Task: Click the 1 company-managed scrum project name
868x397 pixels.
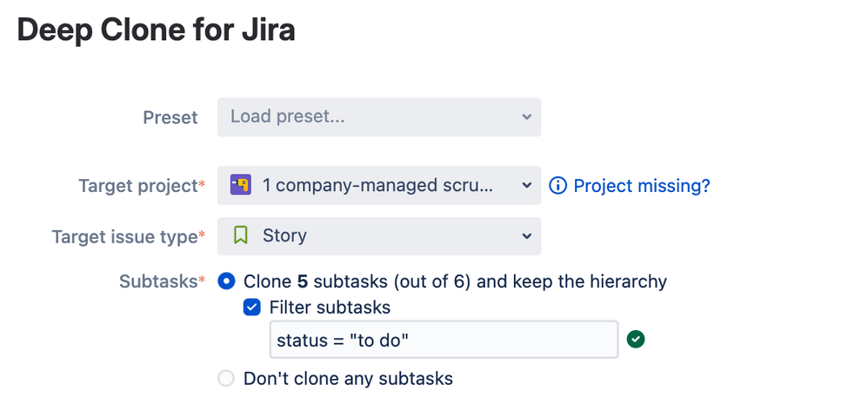Action: pyautogui.click(x=377, y=185)
